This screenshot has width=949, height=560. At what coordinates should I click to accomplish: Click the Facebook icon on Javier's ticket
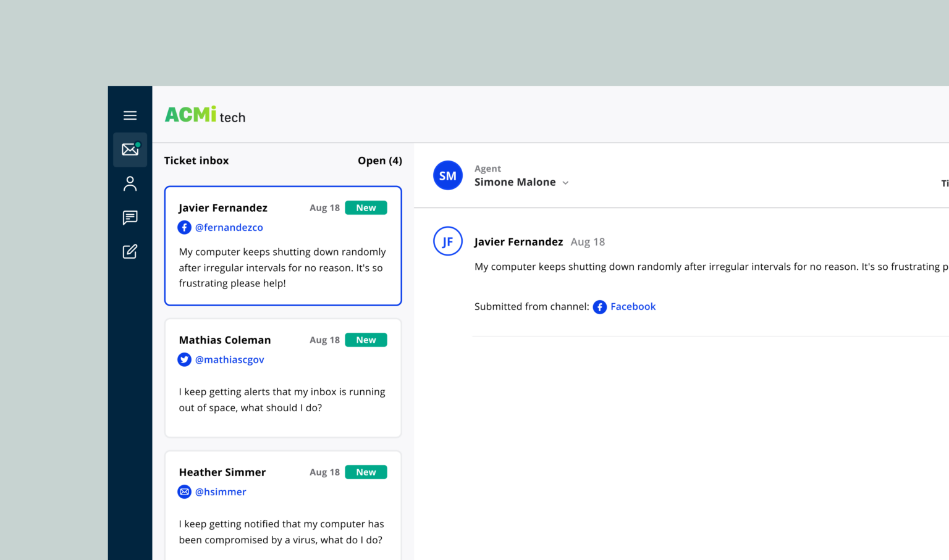pyautogui.click(x=184, y=227)
